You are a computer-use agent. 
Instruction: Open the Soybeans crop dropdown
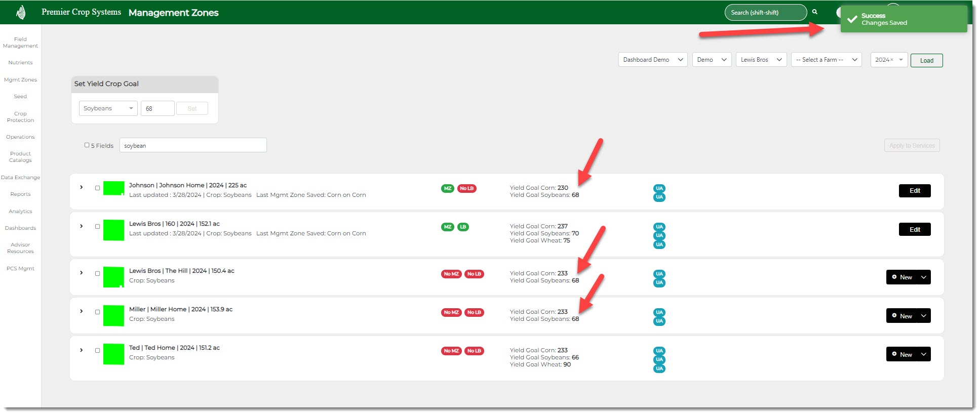pos(108,108)
